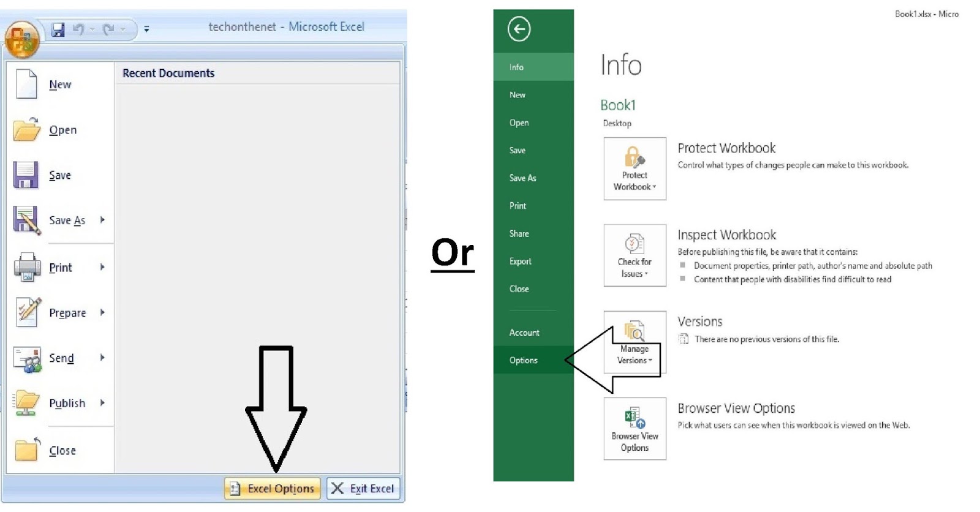The image size is (980, 512).
Task: Click the New blank document icon
Action: pyautogui.click(x=26, y=84)
